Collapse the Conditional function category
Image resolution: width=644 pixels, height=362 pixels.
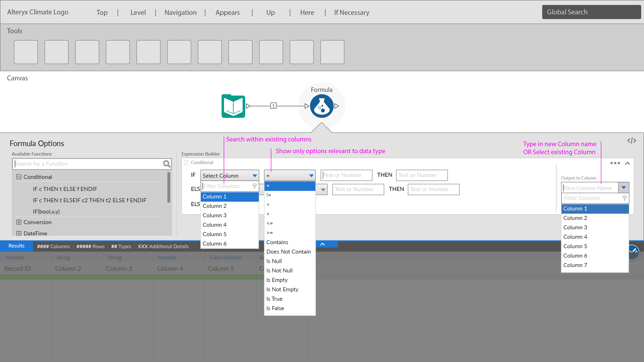tap(19, 177)
